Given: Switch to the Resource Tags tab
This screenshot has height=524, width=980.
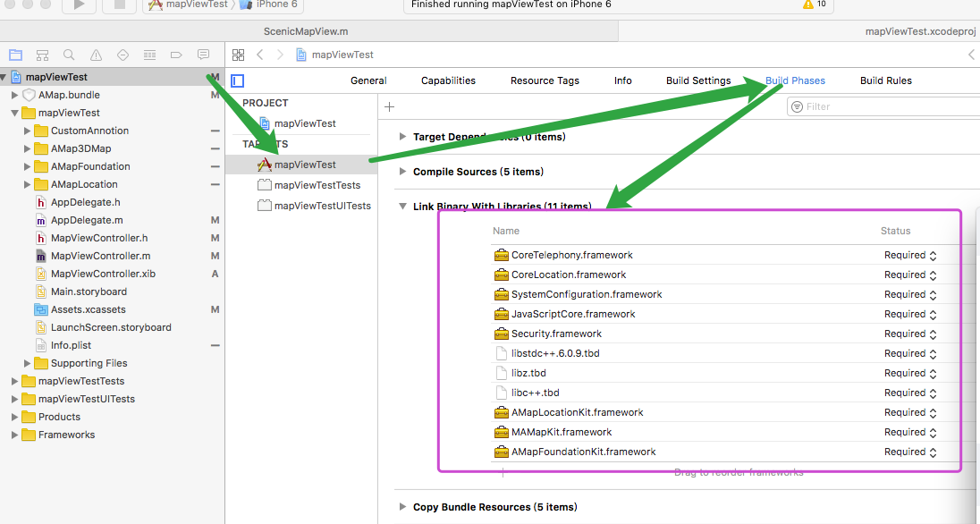Looking at the screenshot, I should 545,80.
